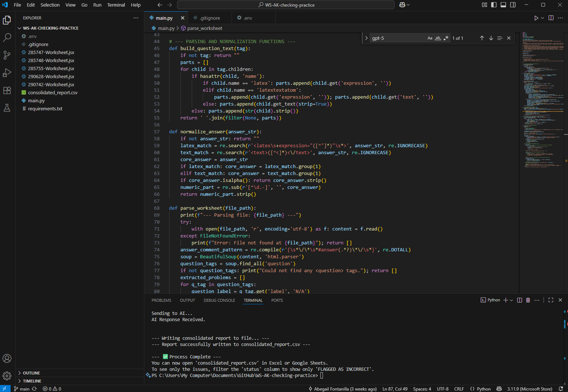Toggle Match Case in find widget

click(430, 38)
